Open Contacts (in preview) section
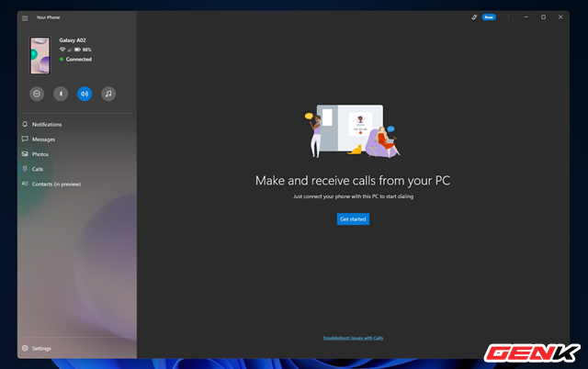The height and width of the screenshot is (369, 588). click(77, 184)
